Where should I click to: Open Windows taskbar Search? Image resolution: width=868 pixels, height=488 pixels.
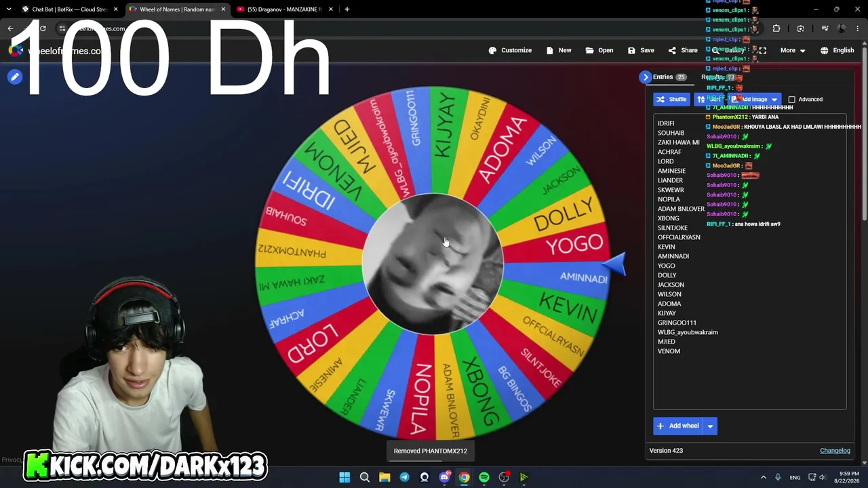point(365,477)
